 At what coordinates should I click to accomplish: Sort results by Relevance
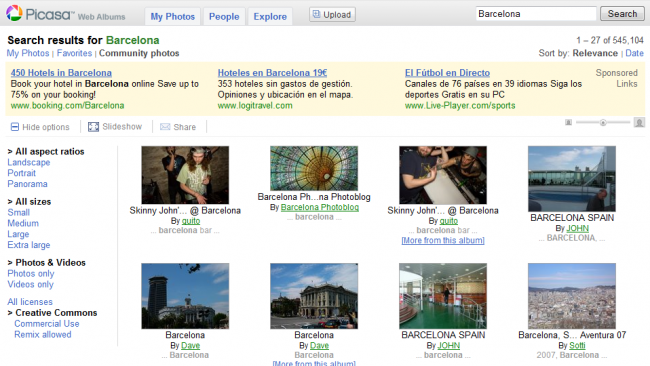(595, 53)
